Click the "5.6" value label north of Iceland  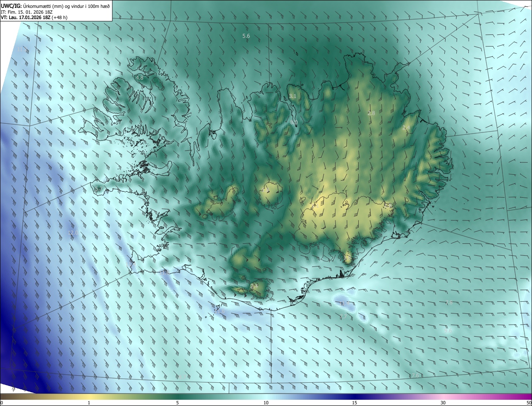(x=246, y=36)
